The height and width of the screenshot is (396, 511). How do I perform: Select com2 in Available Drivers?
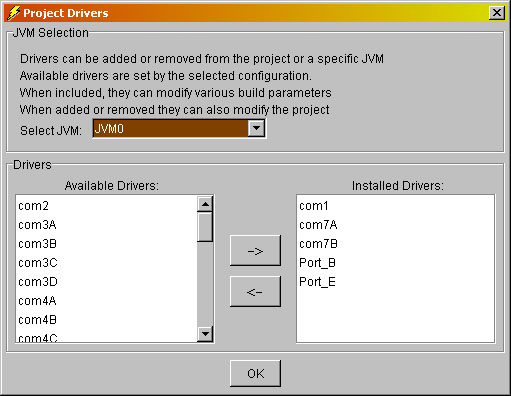tap(107, 206)
